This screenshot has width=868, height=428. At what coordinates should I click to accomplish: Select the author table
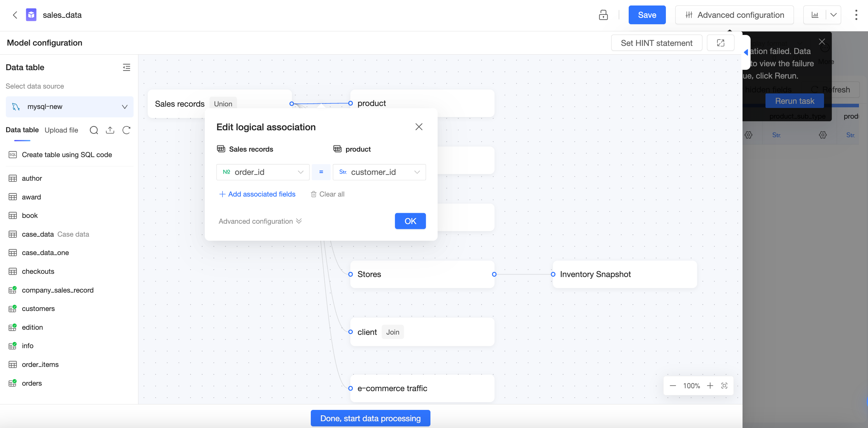point(70,178)
